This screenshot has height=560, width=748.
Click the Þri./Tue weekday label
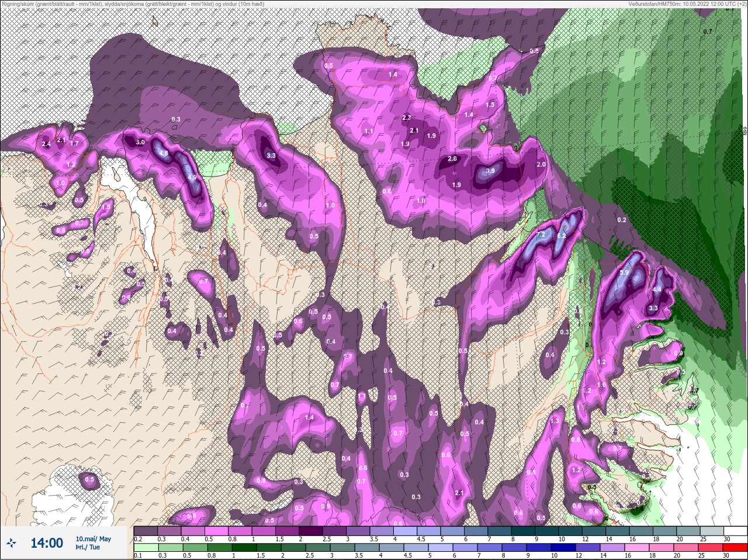click(x=88, y=548)
